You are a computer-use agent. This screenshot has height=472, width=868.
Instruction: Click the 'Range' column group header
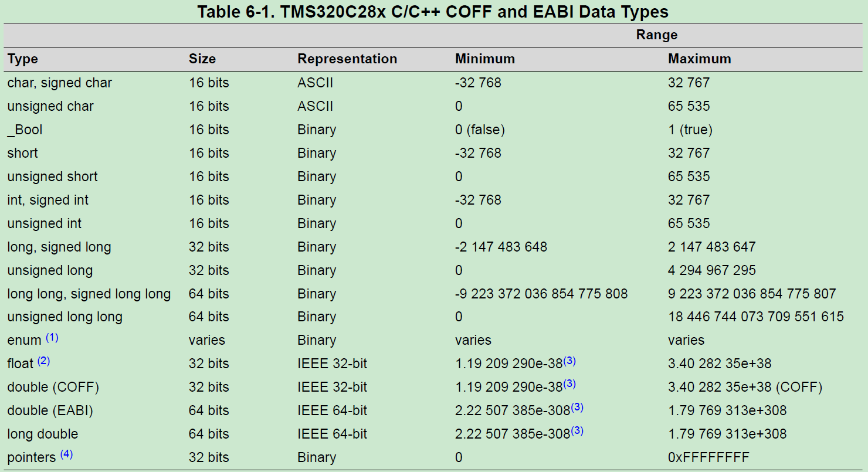(x=657, y=35)
